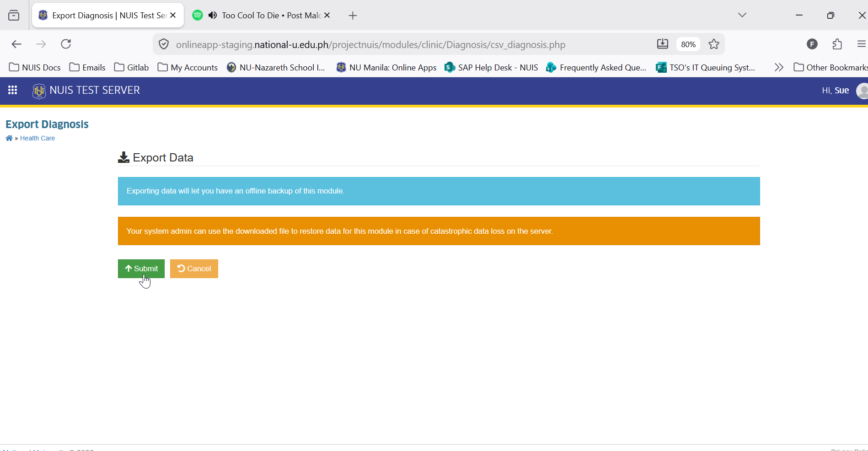Go forward in browser history
The width and height of the screenshot is (868, 451).
tap(41, 44)
